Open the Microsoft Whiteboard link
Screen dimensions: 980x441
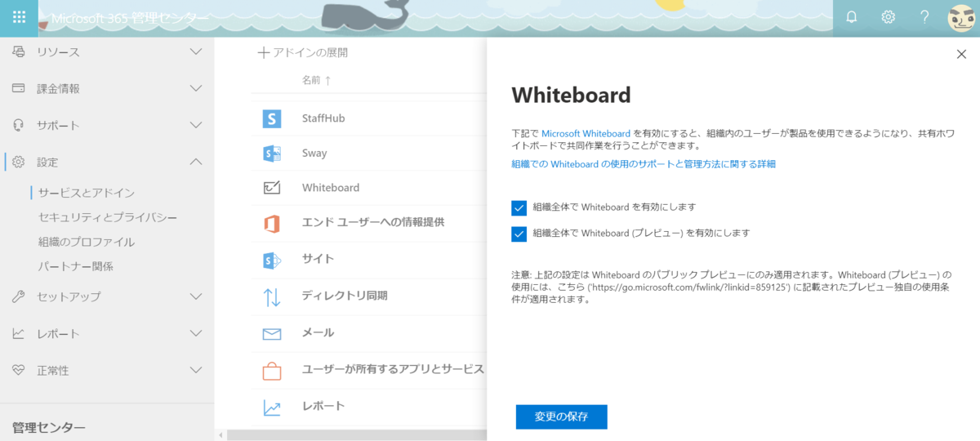pos(586,133)
